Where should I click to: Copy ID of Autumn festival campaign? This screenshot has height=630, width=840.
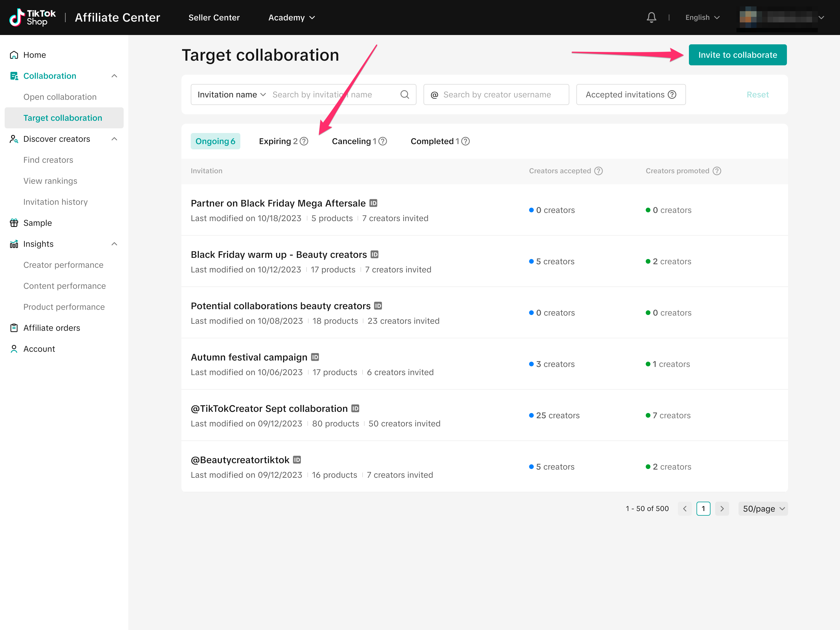(x=315, y=357)
